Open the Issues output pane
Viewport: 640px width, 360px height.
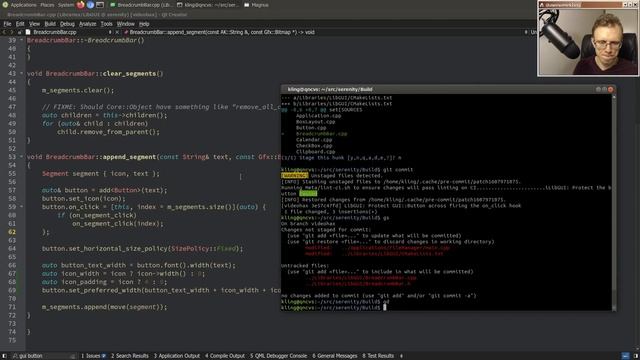[x=93, y=356]
